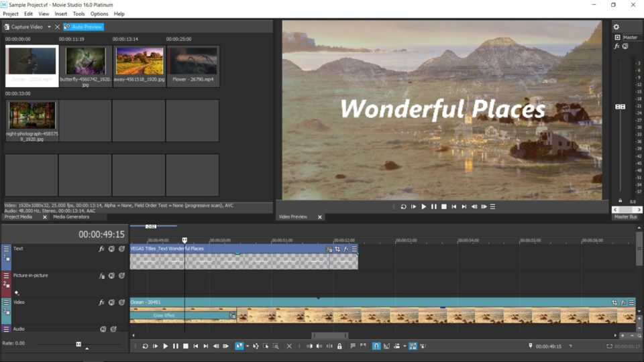Open the Text clip event hamburger menu
The height and width of the screenshot is (362, 644).
coord(354,249)
